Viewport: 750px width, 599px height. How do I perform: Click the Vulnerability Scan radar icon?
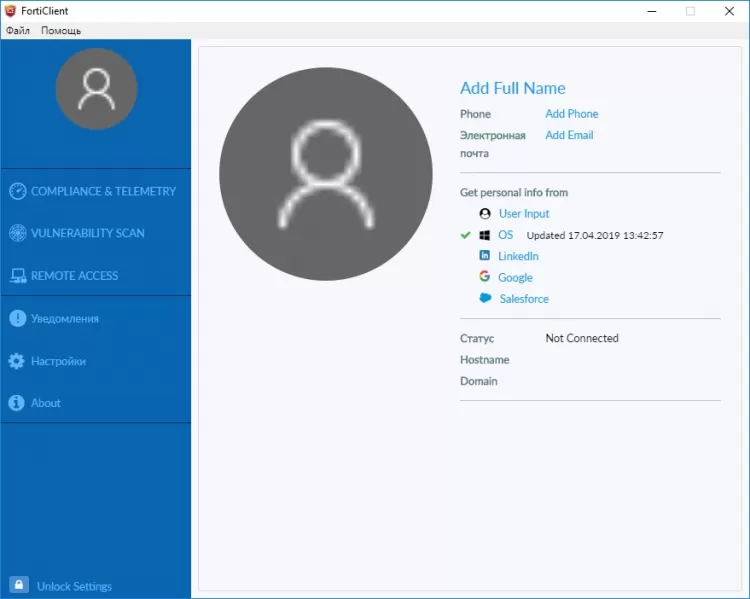pos(17,233)
